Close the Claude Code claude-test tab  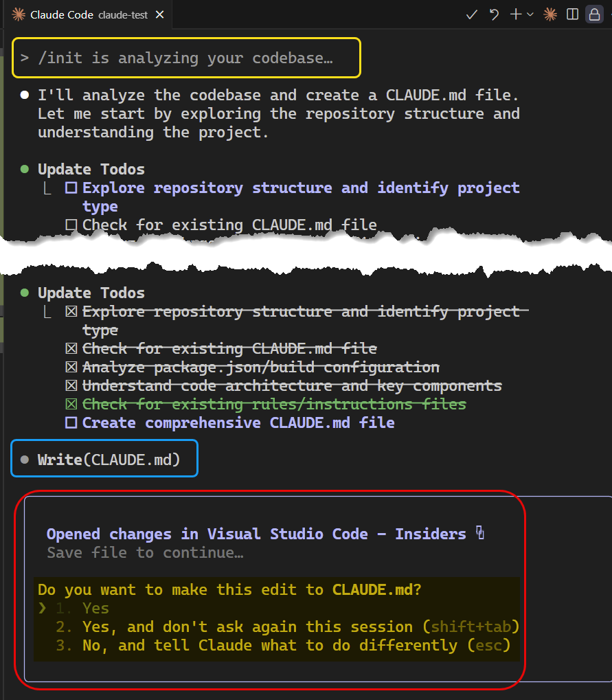pos(159,14)
